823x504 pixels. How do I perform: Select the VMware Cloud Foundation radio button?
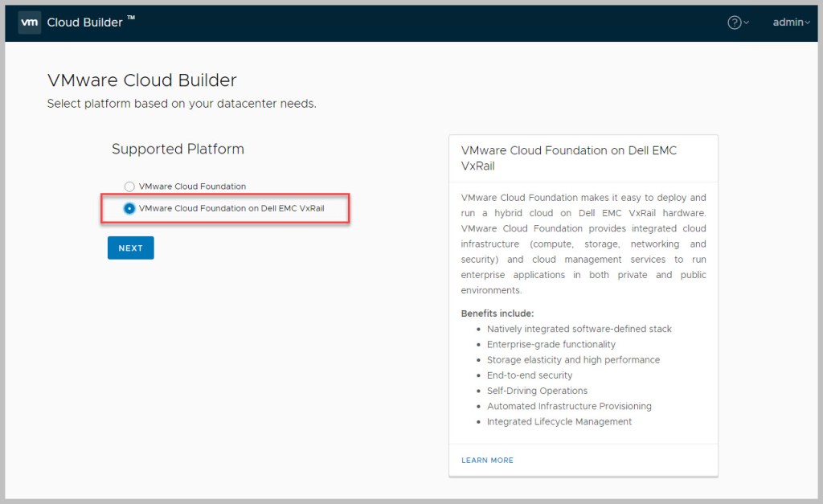click(x=129, y=186)
